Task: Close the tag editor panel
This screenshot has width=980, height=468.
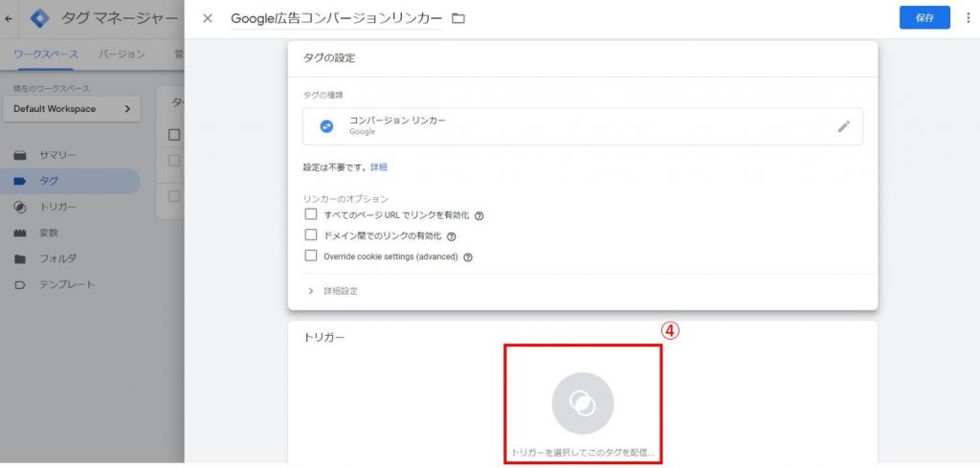Action: click(x=208, y=19)
